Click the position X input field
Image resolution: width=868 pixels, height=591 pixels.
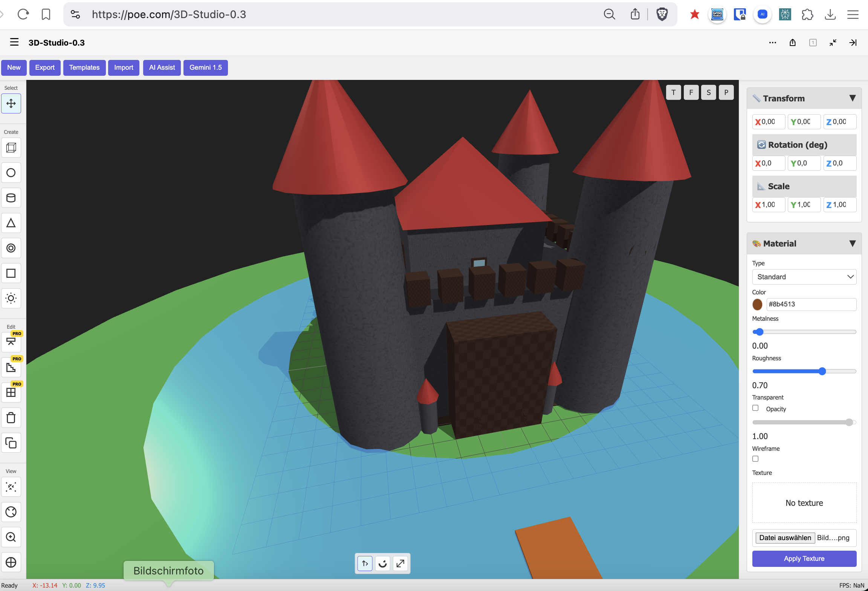pos(769,122)
